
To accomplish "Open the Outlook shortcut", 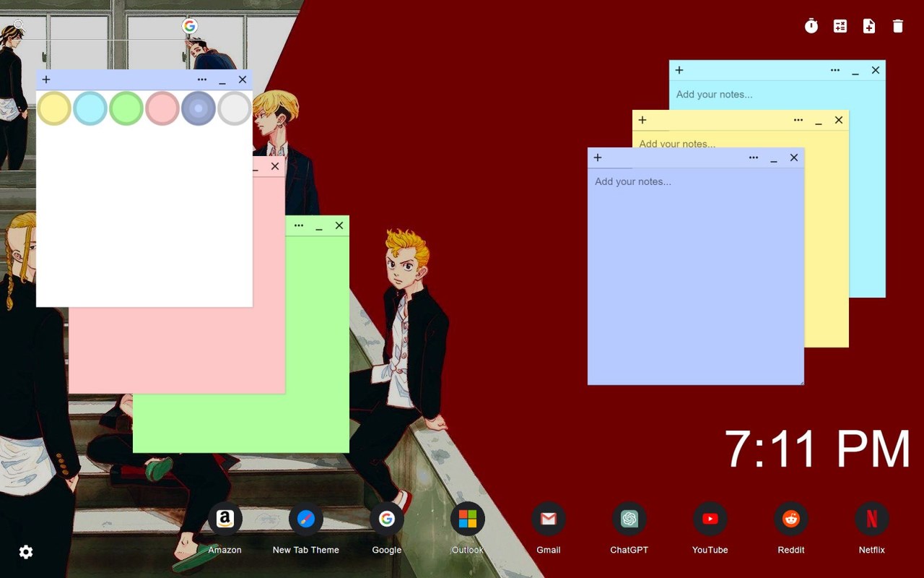I will click(x=468, y=519).
